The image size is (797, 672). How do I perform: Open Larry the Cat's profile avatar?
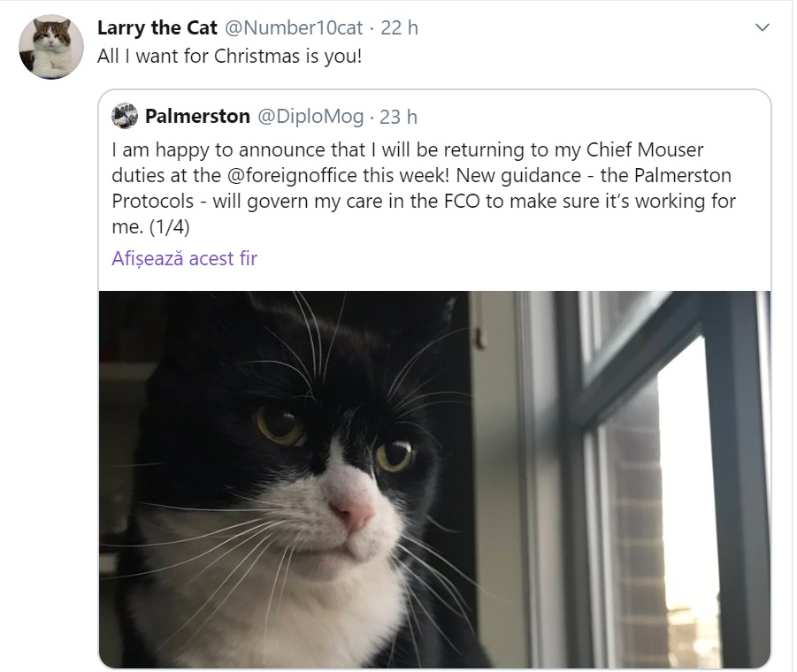51,47
